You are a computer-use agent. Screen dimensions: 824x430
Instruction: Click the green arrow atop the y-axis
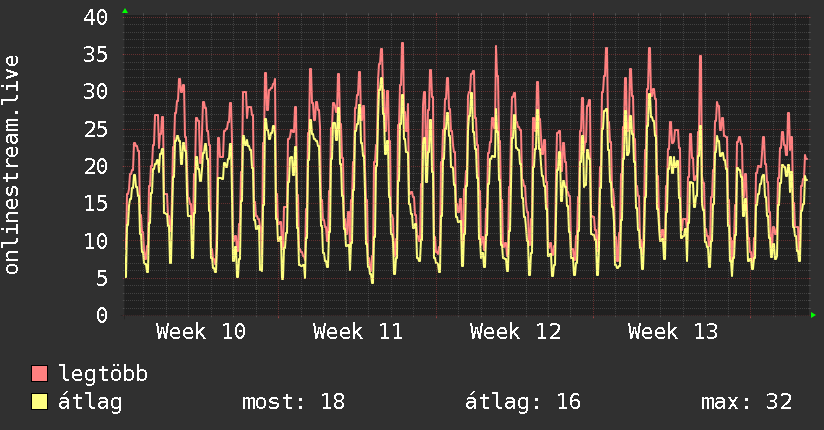[x=125, y=11]
